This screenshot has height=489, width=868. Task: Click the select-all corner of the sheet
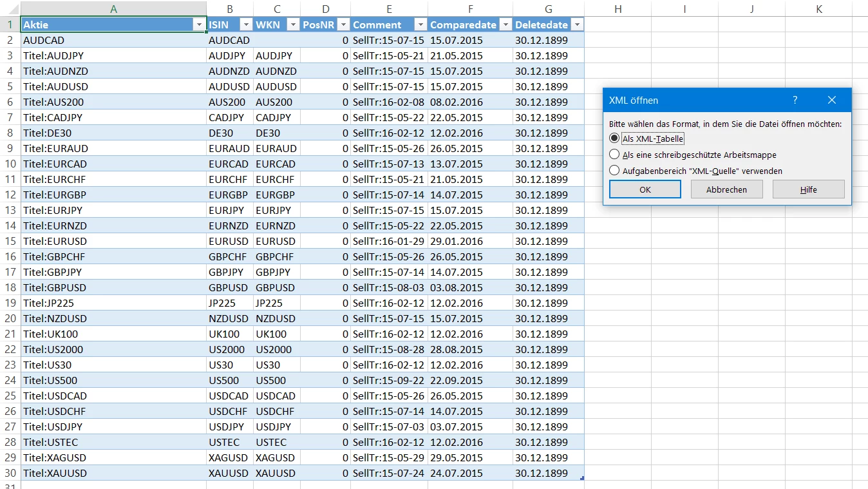pos(10,8)
